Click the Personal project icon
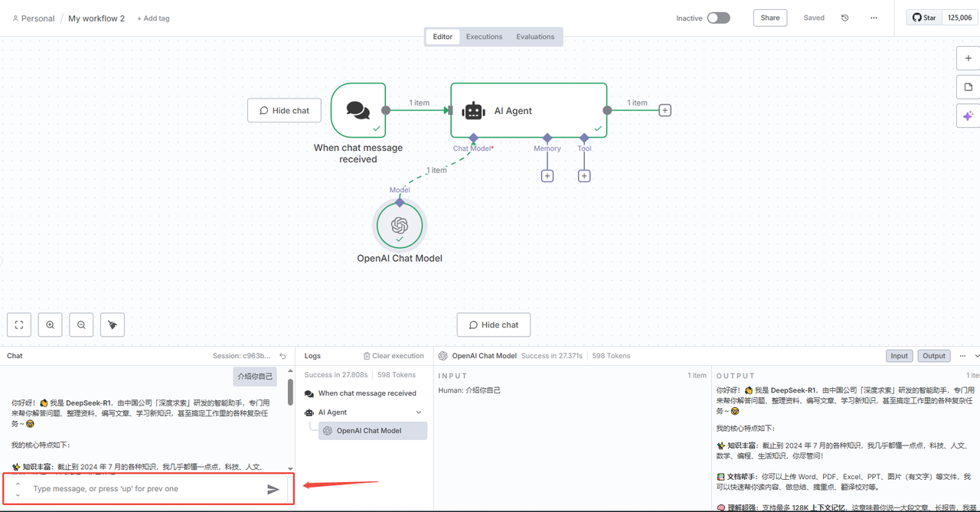The width and height of the screenshot is (980, 512). pyautogui.click(x=15, y=18)
